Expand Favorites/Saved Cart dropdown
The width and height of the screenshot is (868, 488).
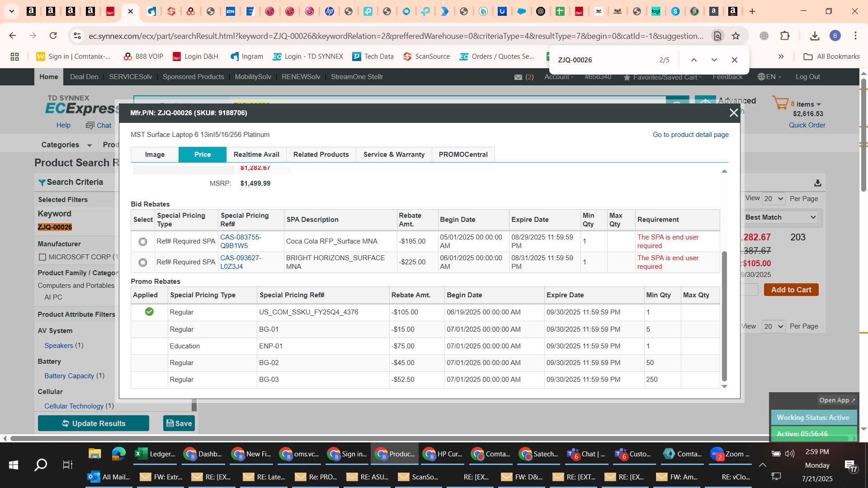point(663,77)
